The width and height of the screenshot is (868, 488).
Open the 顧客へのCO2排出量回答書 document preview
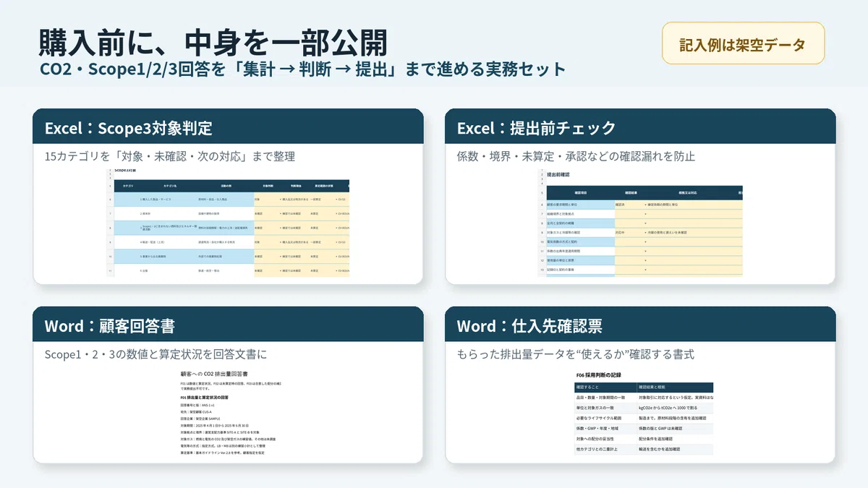point(228,412)
